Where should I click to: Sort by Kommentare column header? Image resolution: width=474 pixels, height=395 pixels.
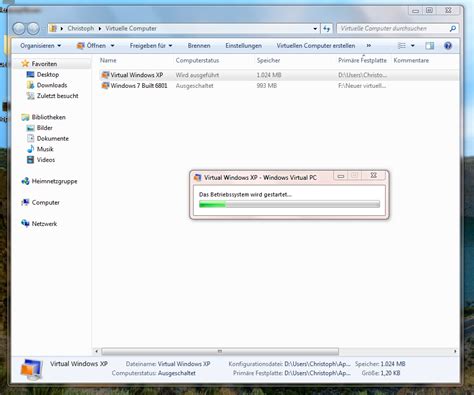tap(411, 60)
